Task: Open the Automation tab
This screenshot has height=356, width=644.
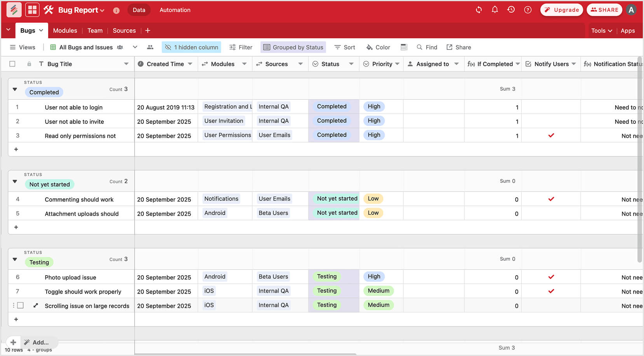Action: (175, 10)
